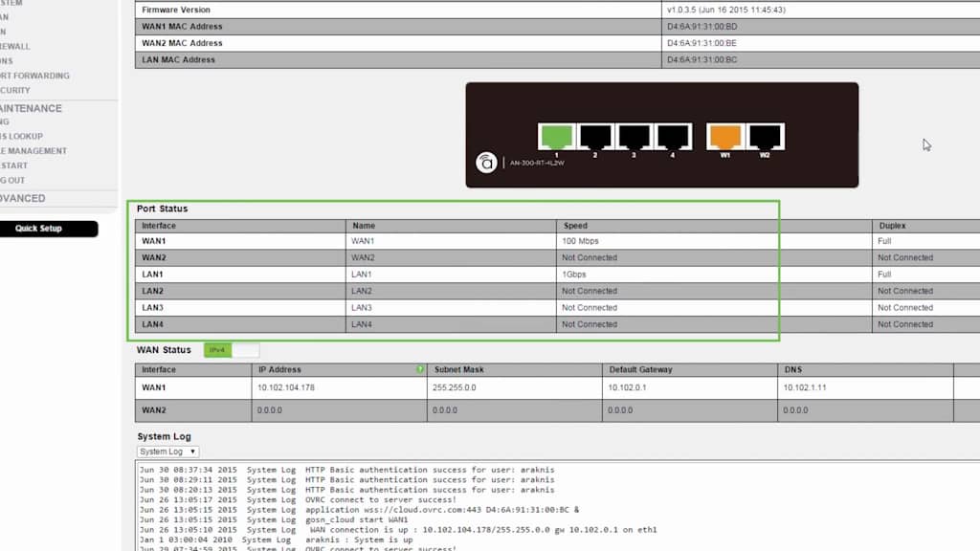
Task: Click LAN port 4 on the router image
Action: tap(673, 136)
